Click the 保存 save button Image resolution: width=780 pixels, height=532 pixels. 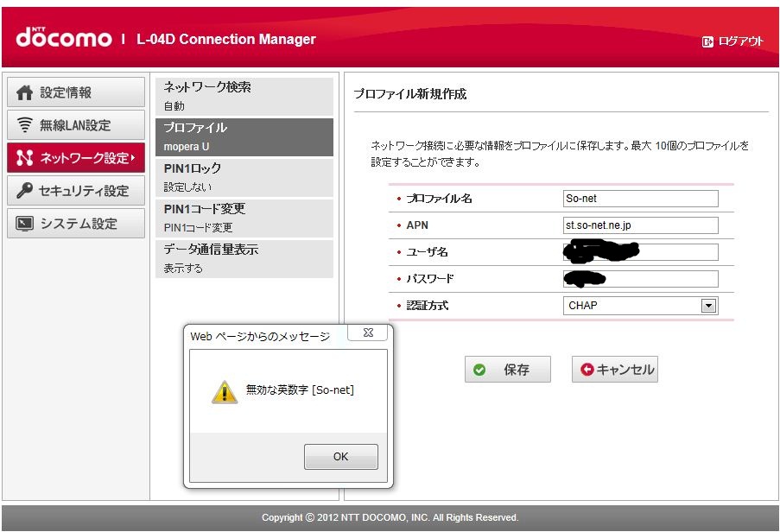507,370
